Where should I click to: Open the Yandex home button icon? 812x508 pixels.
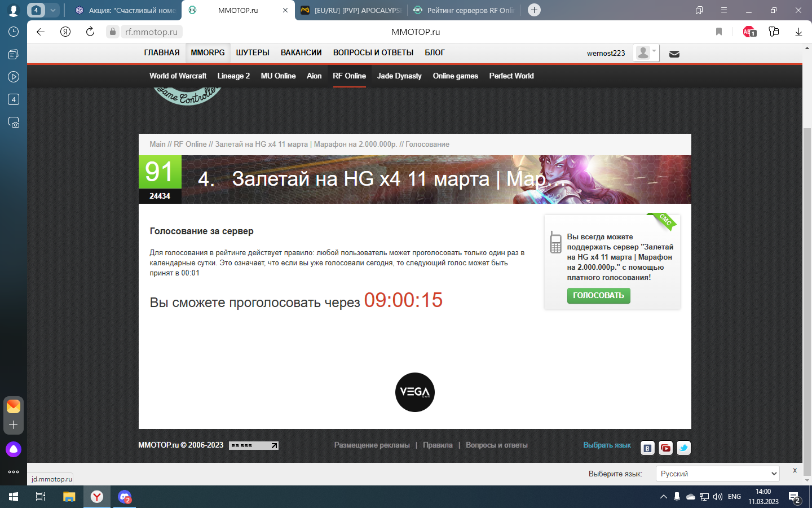pos(65,32)
